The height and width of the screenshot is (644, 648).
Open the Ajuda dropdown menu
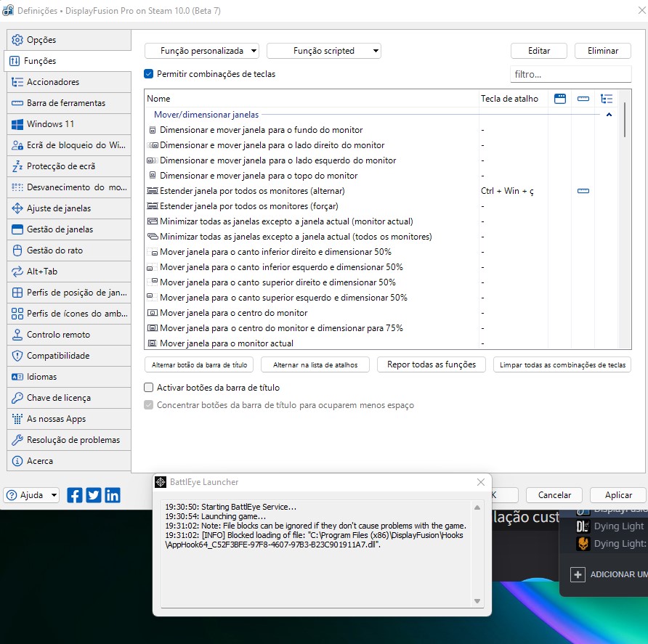[x=32, y=495]
